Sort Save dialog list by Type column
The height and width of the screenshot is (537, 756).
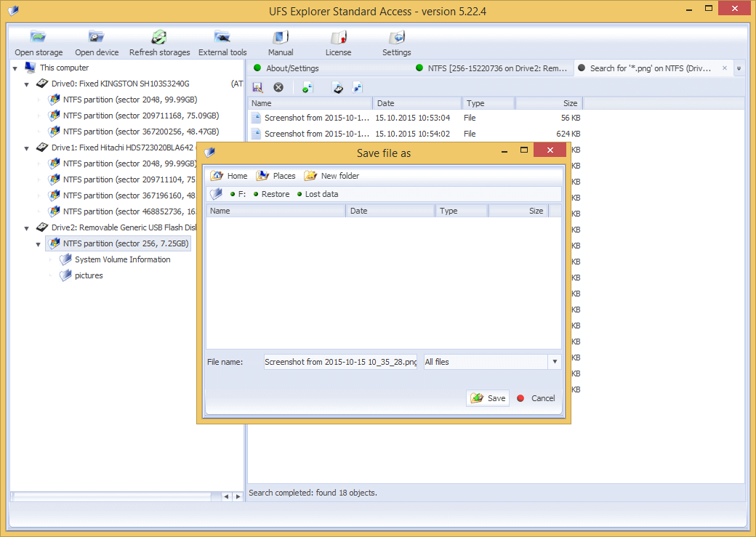point(462,211)
